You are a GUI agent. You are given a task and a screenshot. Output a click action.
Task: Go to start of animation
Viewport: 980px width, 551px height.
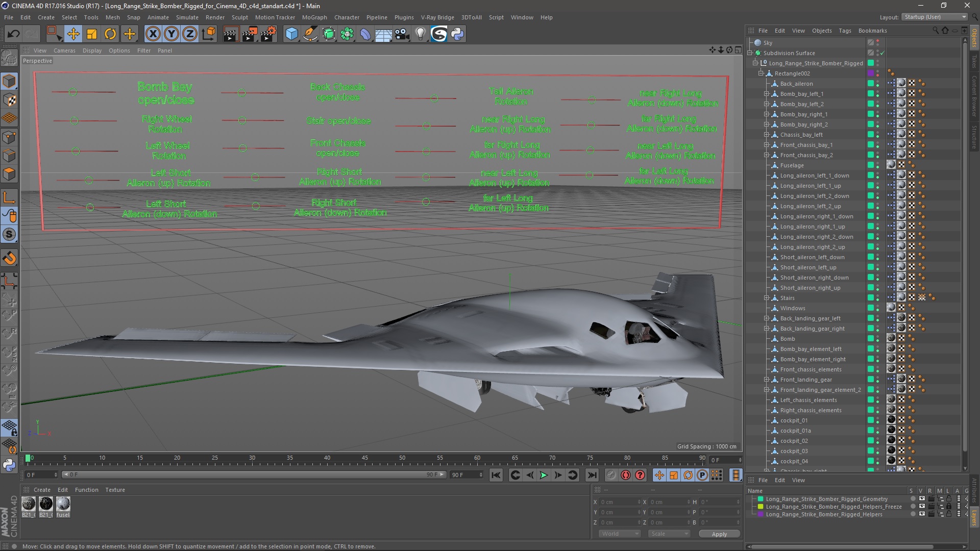[496, 475]
